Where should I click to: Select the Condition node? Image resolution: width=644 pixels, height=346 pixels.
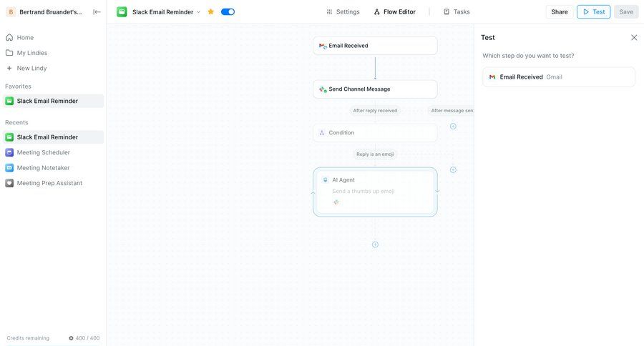pyautogui.click(x=375, y=132)
